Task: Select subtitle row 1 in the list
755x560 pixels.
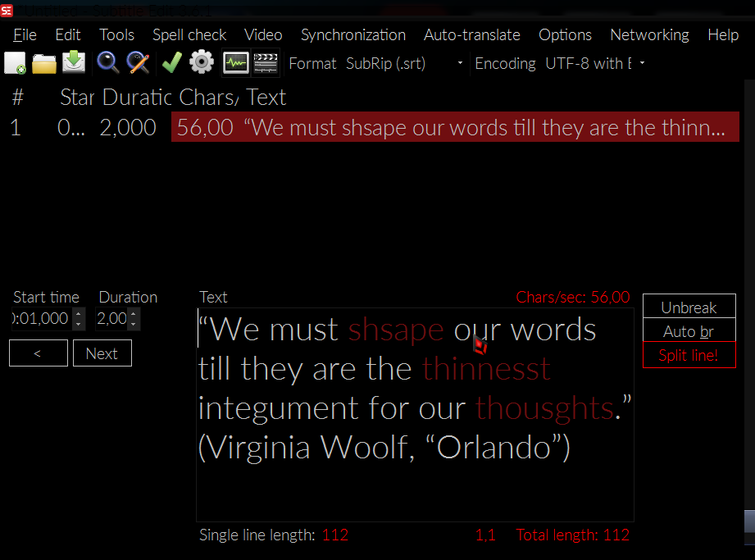Action: tap(374, 127)
